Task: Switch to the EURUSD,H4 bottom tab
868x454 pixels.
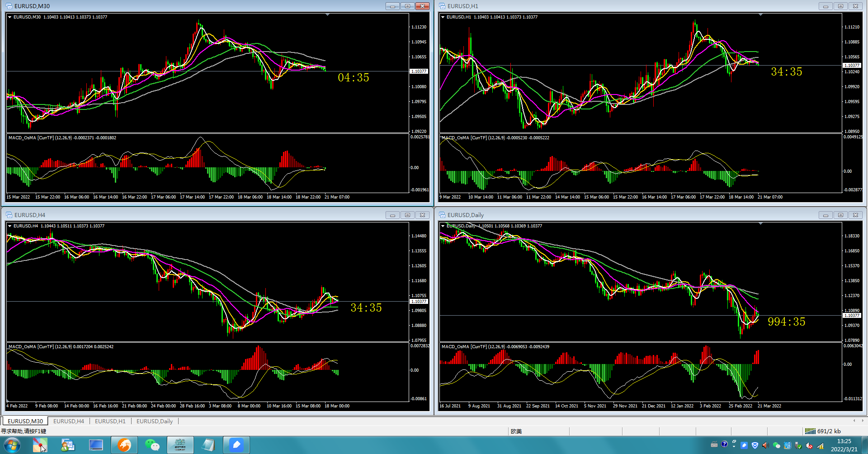Action: [x=69, y=421]
